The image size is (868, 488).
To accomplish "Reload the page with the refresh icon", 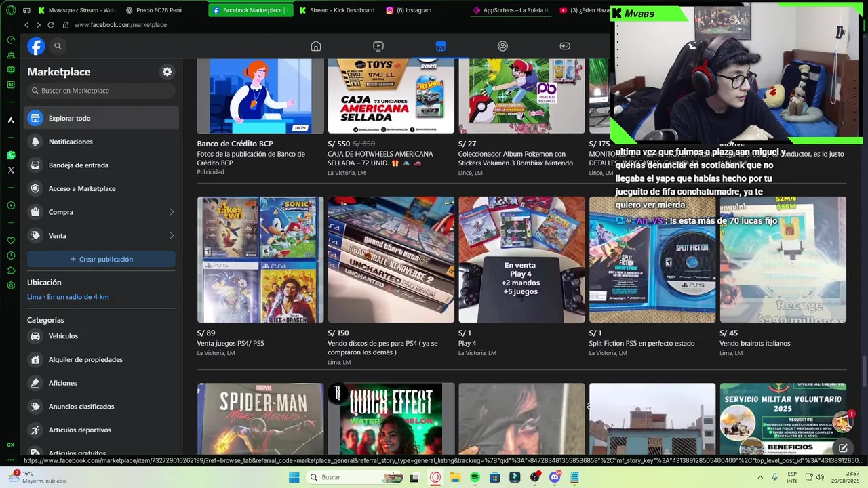I will [x=50, y=25].
